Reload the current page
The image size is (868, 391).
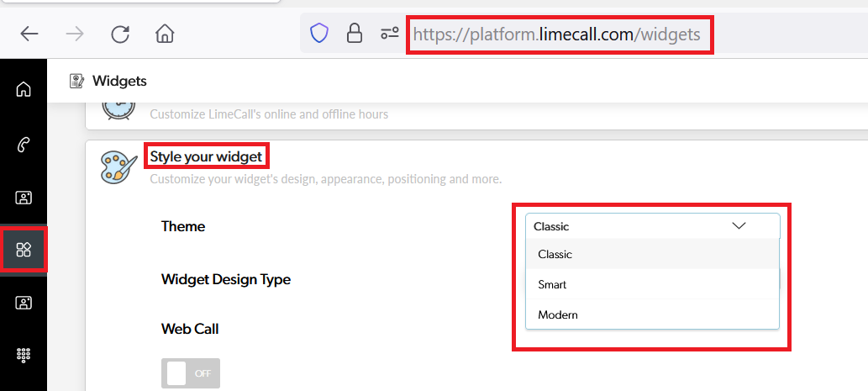pyautogui.click(x=120, y=34)
